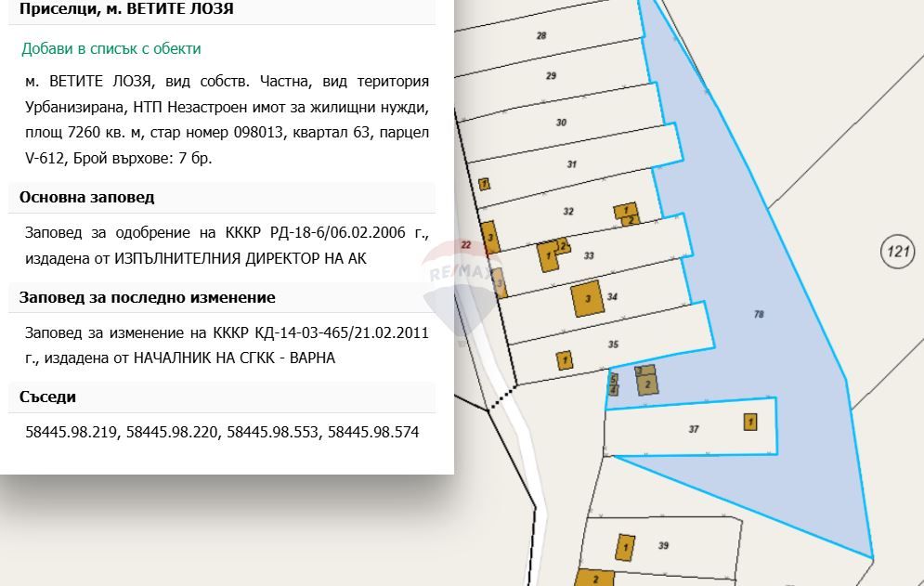Click building 1 in parcel 32
Screen dimensions: 924x586
click(625, 211)
